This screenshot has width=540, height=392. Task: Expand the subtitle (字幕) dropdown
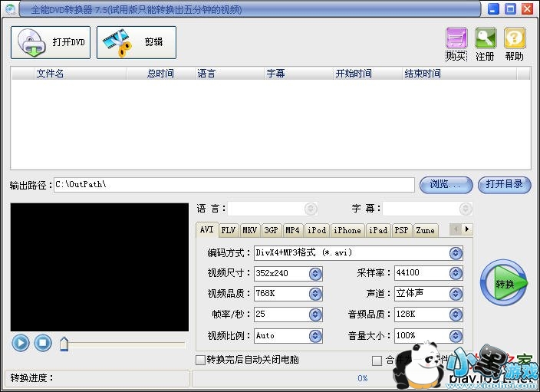(466, 209)
